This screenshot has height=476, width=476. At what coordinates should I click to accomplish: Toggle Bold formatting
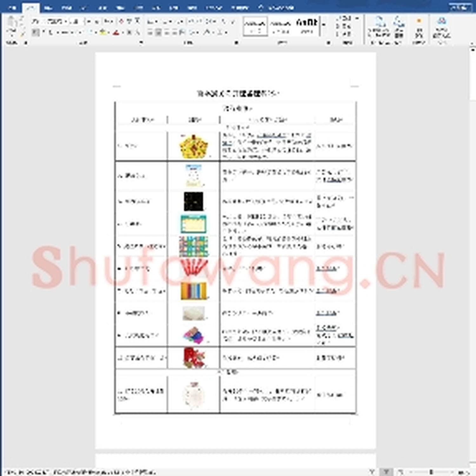point(36,32)
